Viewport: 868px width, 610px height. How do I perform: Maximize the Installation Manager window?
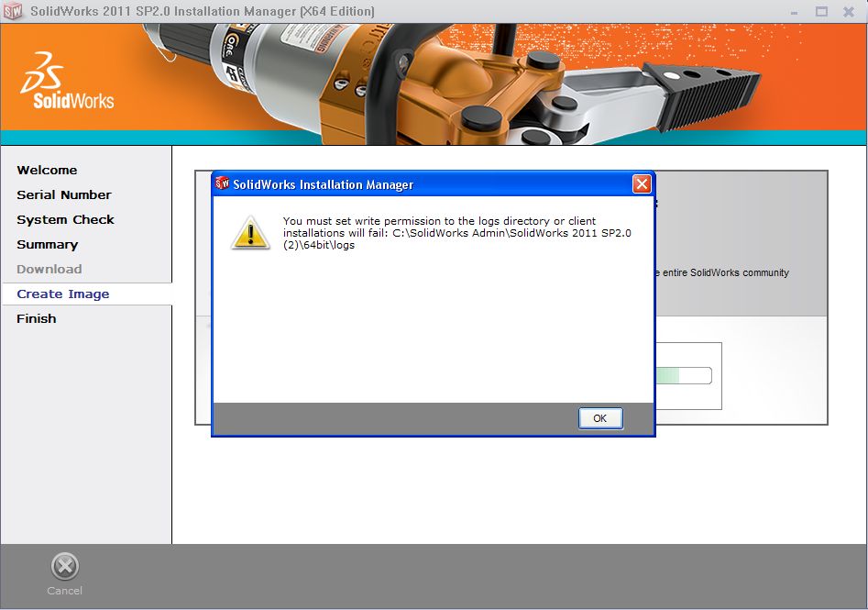click(x=821, y=12)
